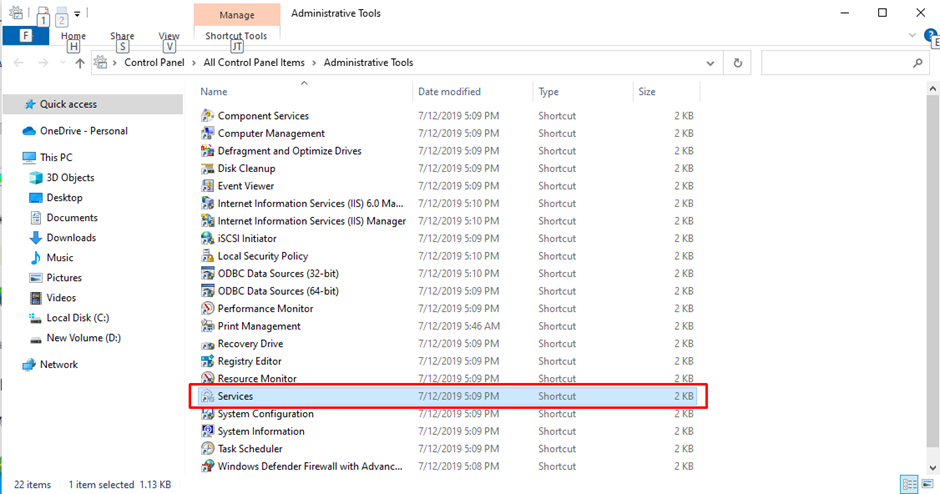Image resolution: width=940 pixels, height=494 pixels.
Task: Click the file list scroll down arrow
Action: pos(933,468)
